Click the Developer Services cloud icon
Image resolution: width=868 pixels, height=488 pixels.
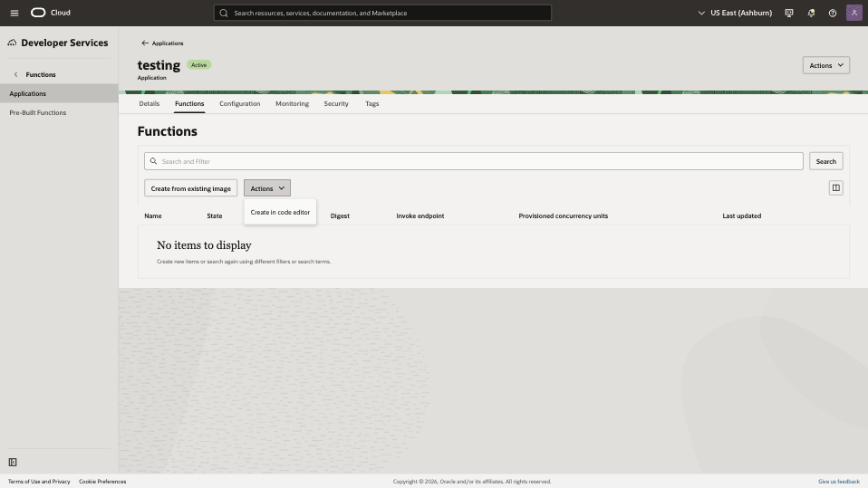pyautogui.click(x=12, y=43)
